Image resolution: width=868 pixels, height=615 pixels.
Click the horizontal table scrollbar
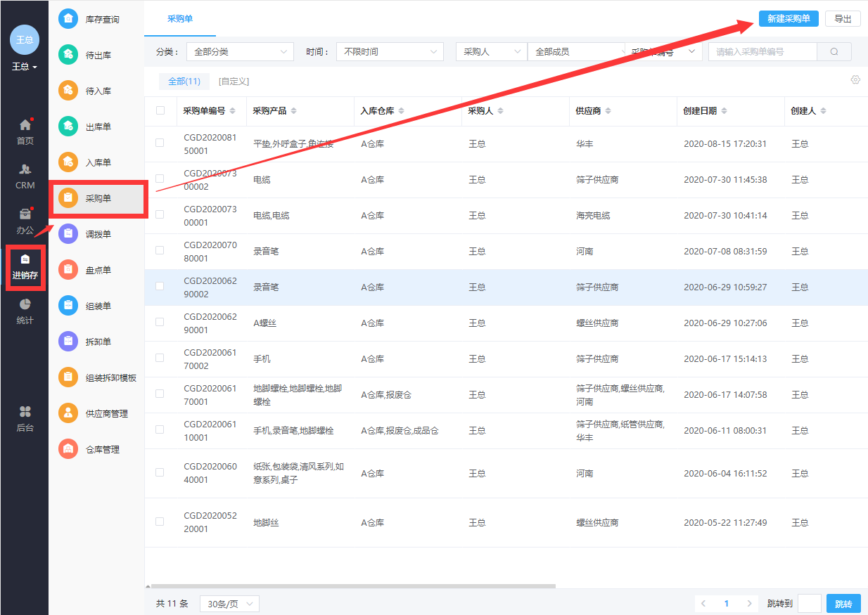point(352,585)
